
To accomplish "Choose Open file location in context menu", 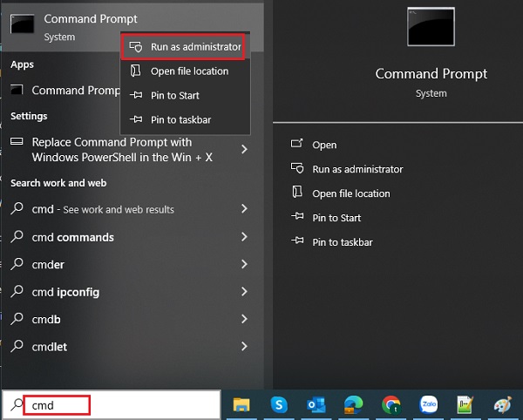I will pos(185,71).
